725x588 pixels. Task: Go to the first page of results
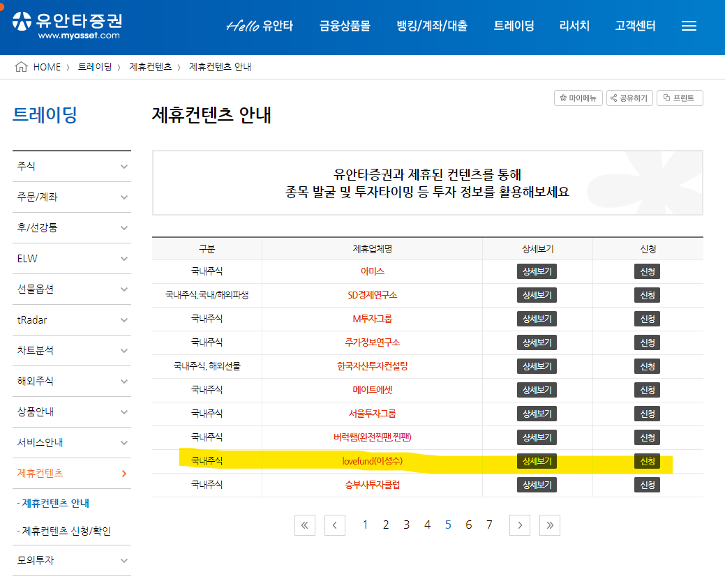305,525
